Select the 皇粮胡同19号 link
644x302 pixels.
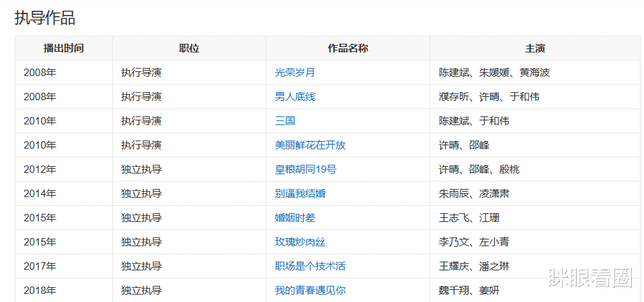click(306, 169)
